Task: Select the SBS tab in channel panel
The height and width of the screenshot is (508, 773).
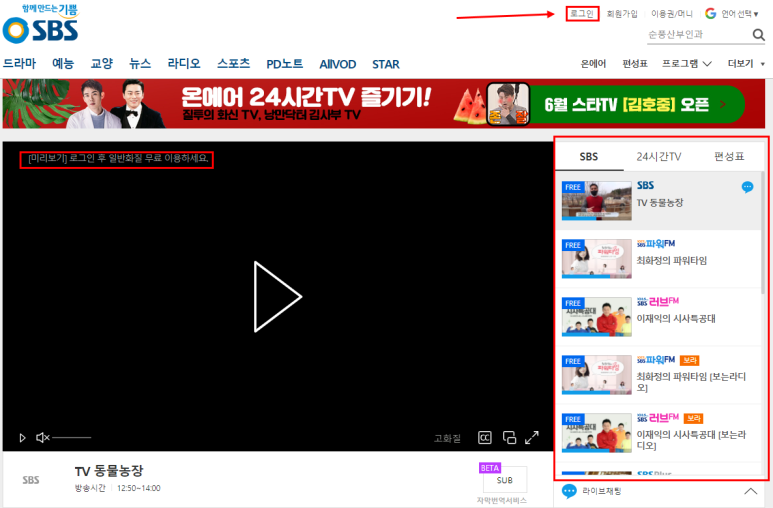Action: coord(589,157)
